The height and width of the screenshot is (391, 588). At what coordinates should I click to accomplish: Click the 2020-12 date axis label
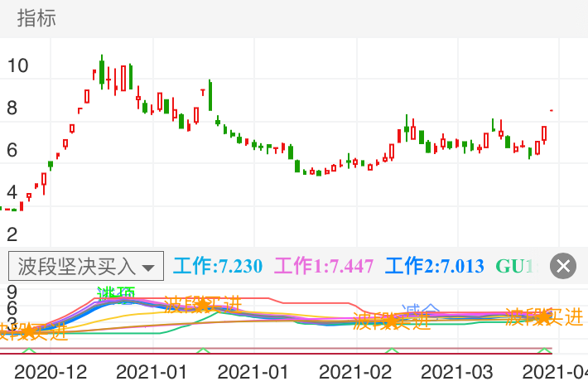(50, 369)
